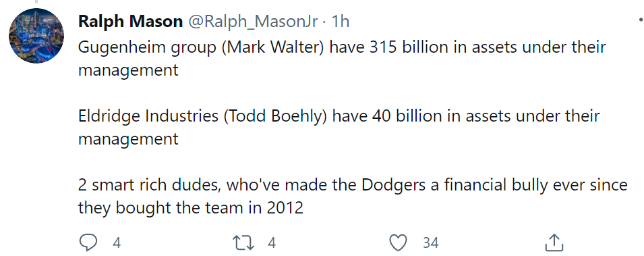644x256 pixels.
Task: Retweet this post using the arrows icon
Action: [243, 243]
